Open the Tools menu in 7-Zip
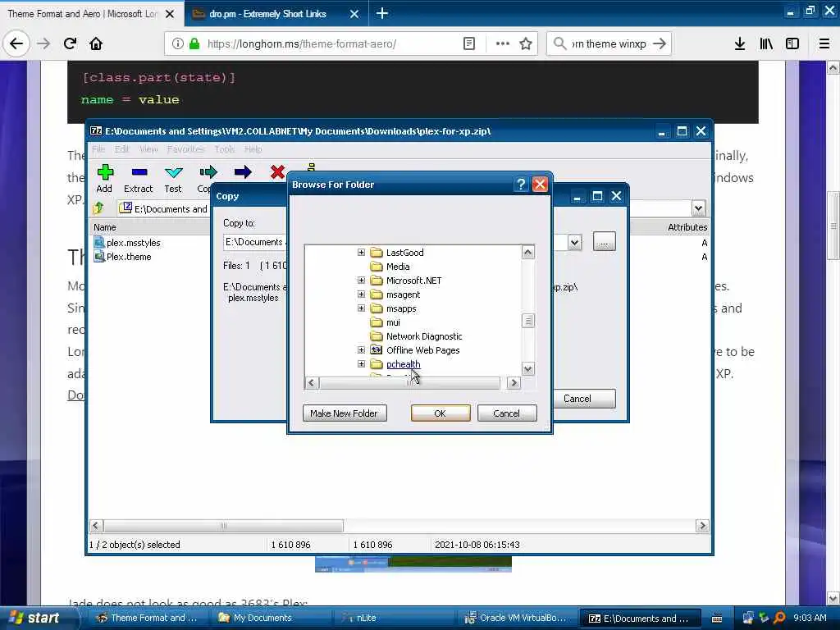840x630 pixels. point(225,149)
